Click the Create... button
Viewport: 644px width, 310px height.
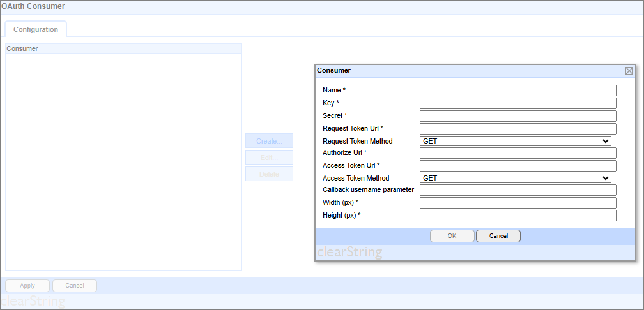[x=269, y=141]
